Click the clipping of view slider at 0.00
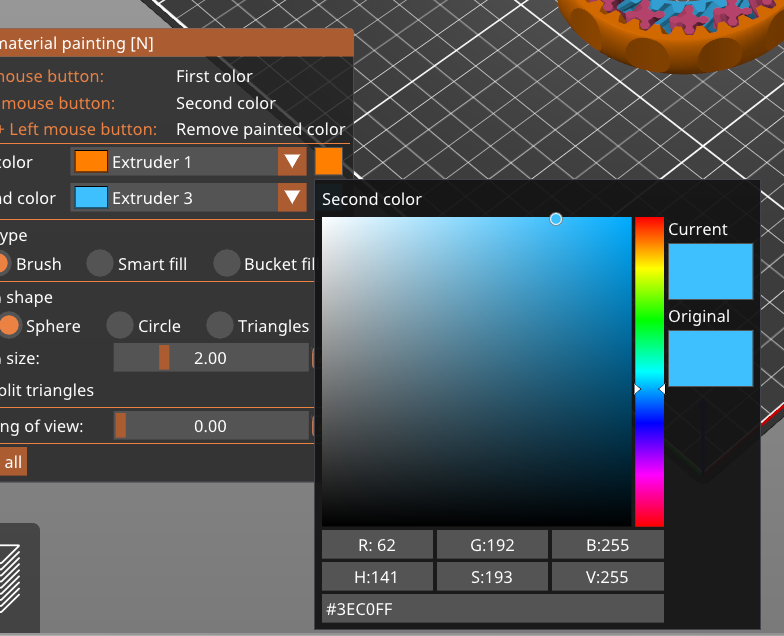The height and width of the screenshot is (636, 784). pyautogui.click(x=210, y=426)
